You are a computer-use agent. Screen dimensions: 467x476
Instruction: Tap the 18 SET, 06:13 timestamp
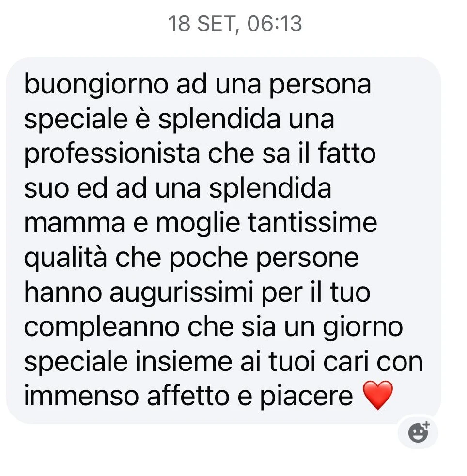pos(235,24)
